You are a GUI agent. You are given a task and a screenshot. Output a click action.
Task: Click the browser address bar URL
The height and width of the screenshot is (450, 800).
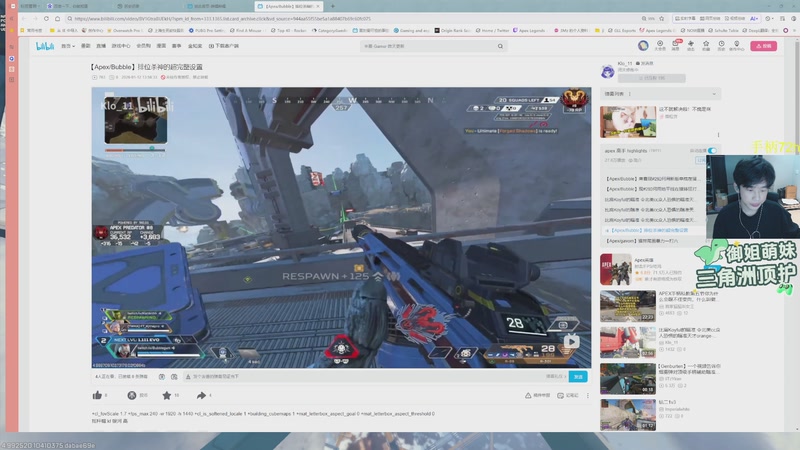point(222,18)
